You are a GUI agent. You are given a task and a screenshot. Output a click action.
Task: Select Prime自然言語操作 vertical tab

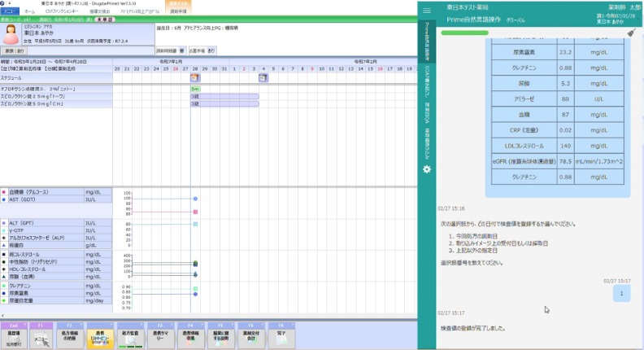tap(427, 42)
